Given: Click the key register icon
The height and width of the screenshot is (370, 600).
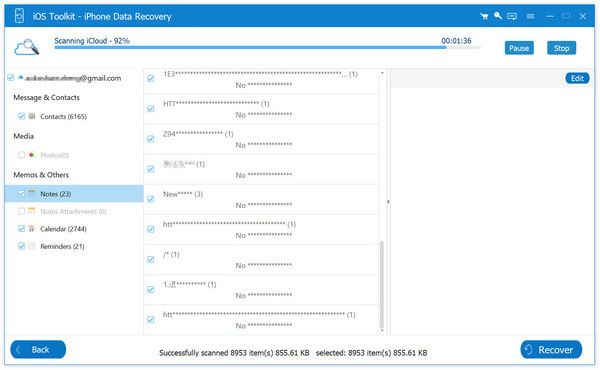Looking at the screenshot, I should (497, 16).
